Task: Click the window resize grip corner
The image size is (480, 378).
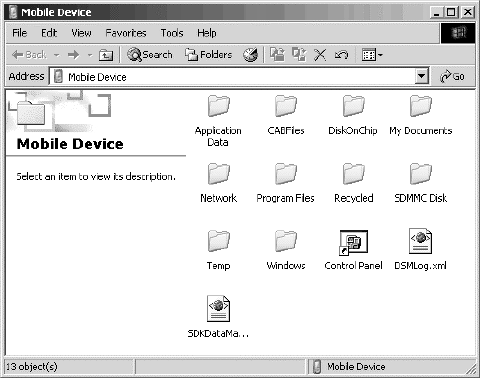Action: pos(471,368)
